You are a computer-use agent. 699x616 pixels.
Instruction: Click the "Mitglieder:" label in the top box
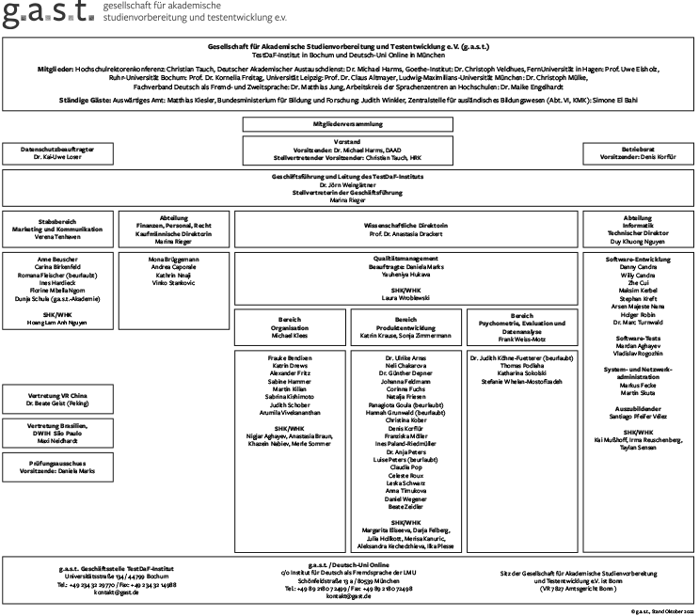pos(56,69)
